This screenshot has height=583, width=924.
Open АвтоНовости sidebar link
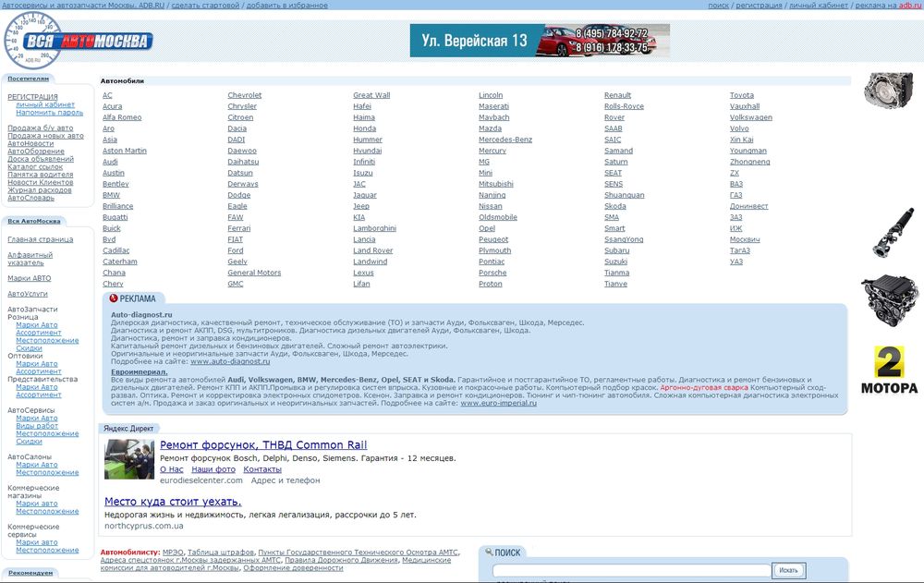click(30, 143)
